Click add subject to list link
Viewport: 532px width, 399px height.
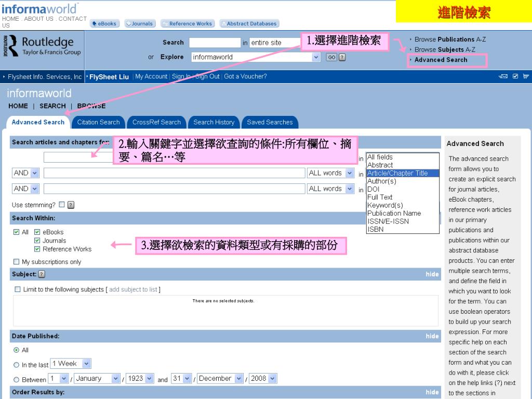point(133,289)
